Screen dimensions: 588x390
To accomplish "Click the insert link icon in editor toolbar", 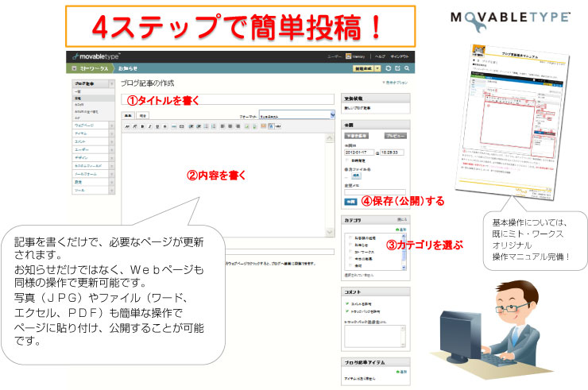I will (x=174, y=126).
